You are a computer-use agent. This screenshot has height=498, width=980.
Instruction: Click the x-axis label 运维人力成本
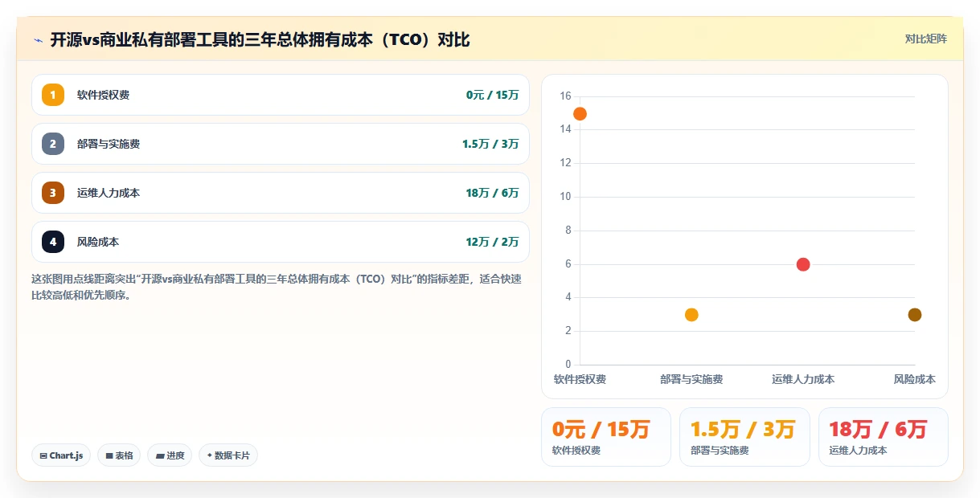803,379
